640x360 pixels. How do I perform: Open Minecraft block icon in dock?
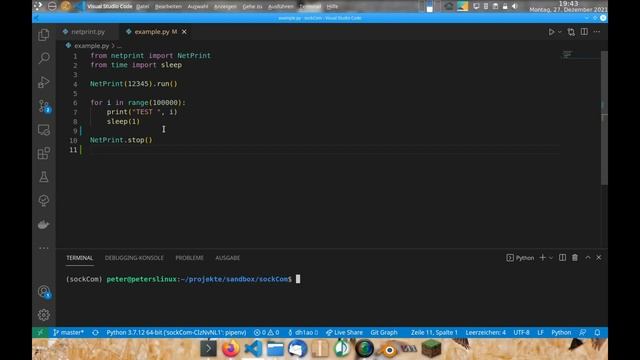pyautogui.click(x=431, y=349)
